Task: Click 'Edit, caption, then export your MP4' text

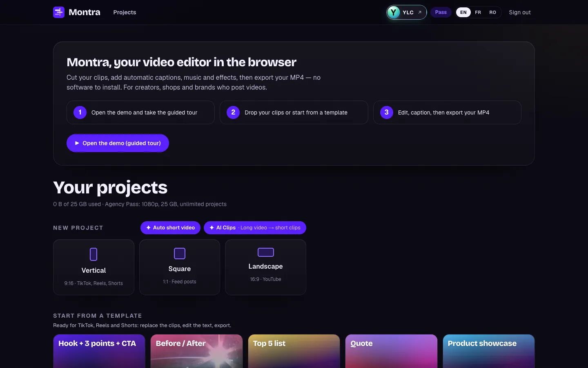Action: [443, 112]
